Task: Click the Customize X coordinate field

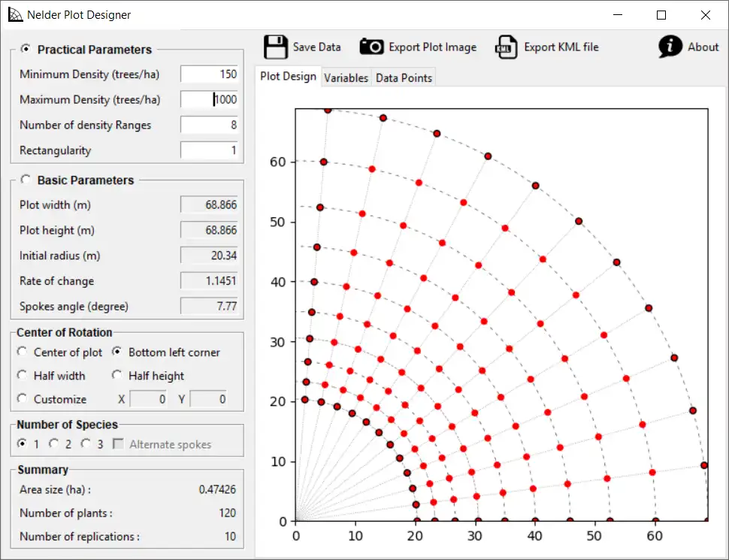Action: [x=148, y=399]
